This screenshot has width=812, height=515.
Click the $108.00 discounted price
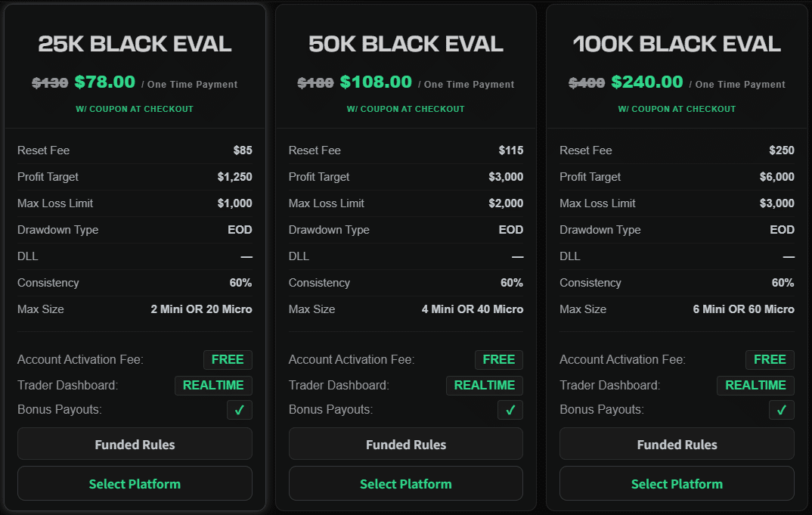pos(376,82)
